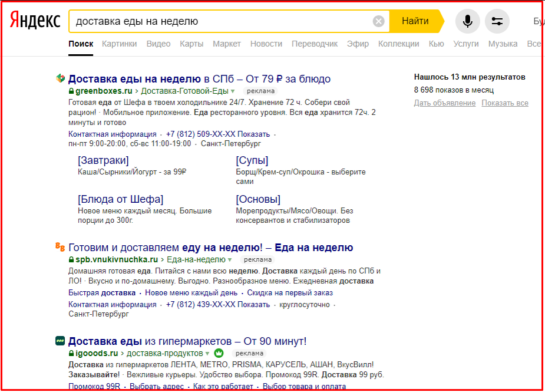
Task: Switch to the Маркет tab
Action: point(227,44)
